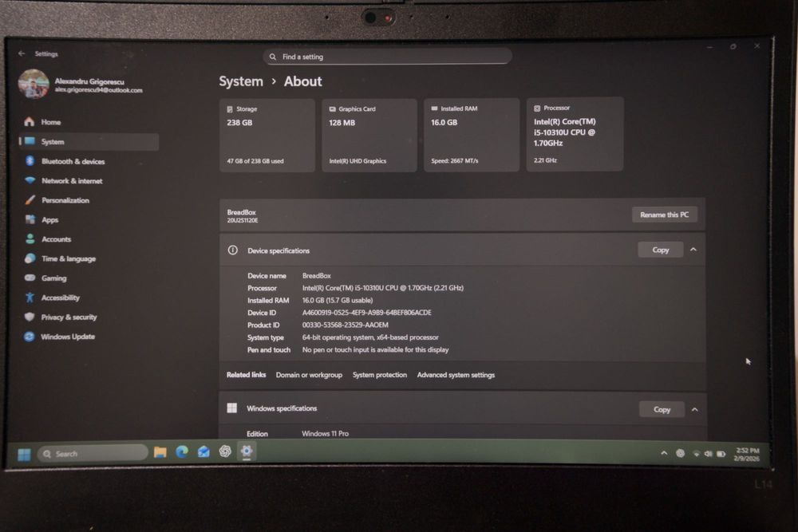Open the ChatGPT app on taskbar
798x532 pixels.
(x=225, y=451)
